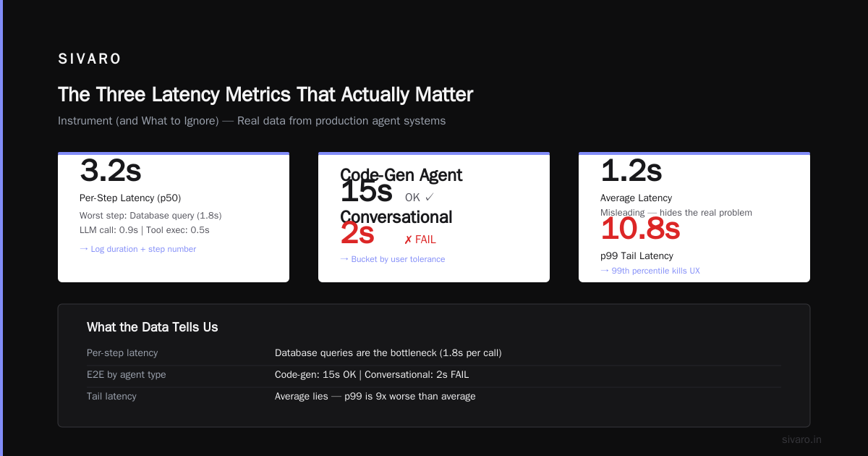
Task: Click 'Code-gen: 15s OK | Conversational: 2s FAIL' cell
Action: 372,375
